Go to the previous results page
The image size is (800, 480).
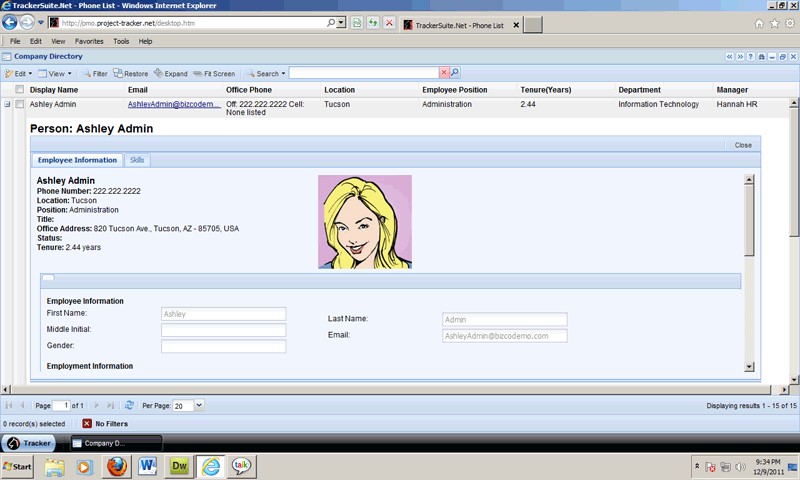pos(22,405)
